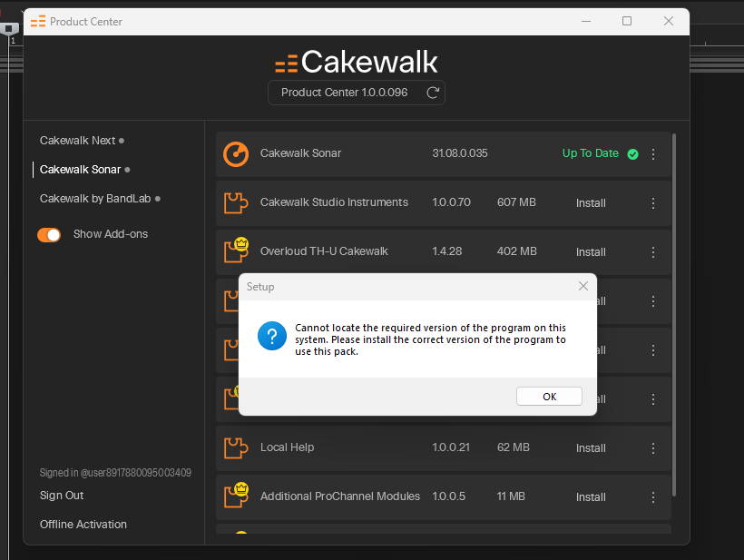Maximize the Product Center window
Viewport: 744px width, 560px height.
pyautogui.click(x=627, y=22)
